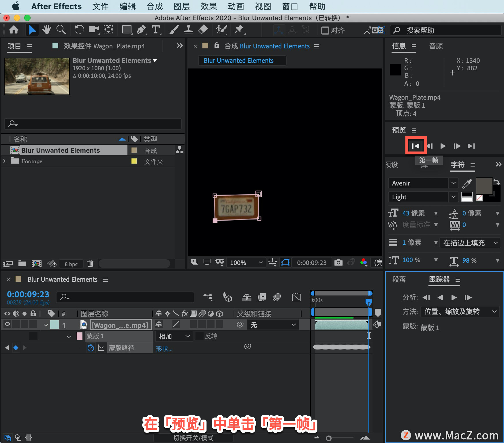The height and width of the screenshot is (443, 504).
Task: Open the 无 parent link dropdown
Action: (273, 325)
